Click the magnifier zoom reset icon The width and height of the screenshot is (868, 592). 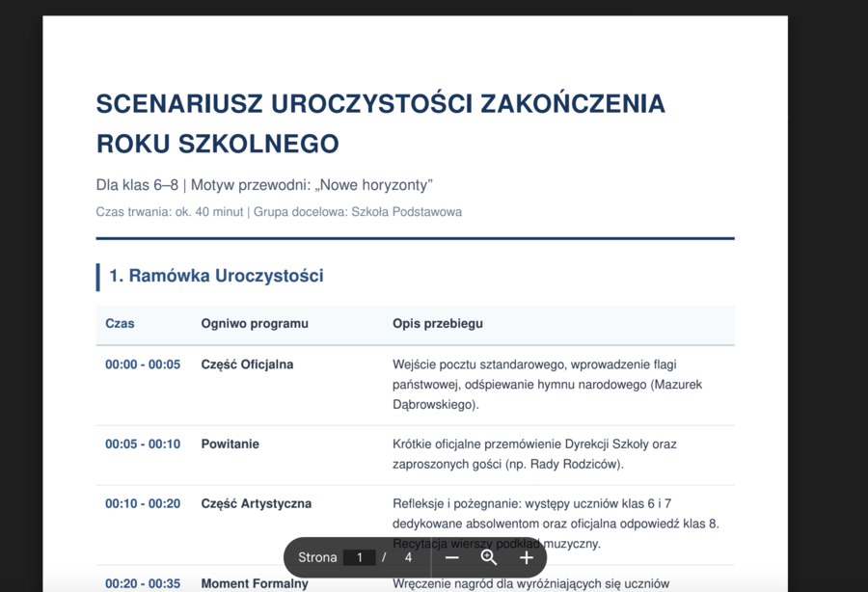click(x=489, y=557)
